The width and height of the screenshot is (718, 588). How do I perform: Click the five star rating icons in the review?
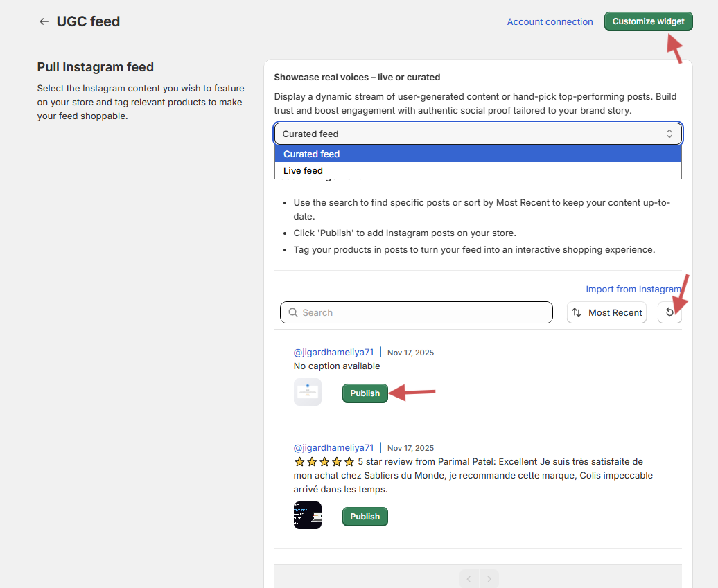pos(324,461)
